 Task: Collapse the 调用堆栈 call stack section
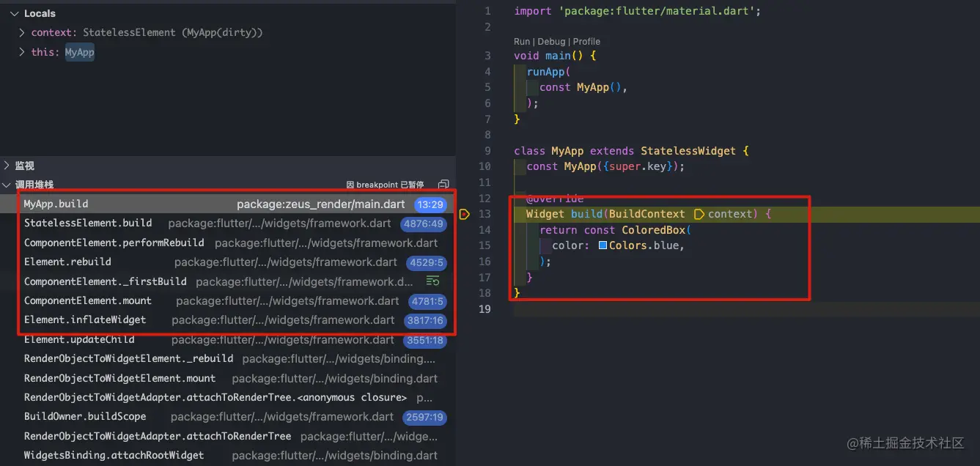7,185
